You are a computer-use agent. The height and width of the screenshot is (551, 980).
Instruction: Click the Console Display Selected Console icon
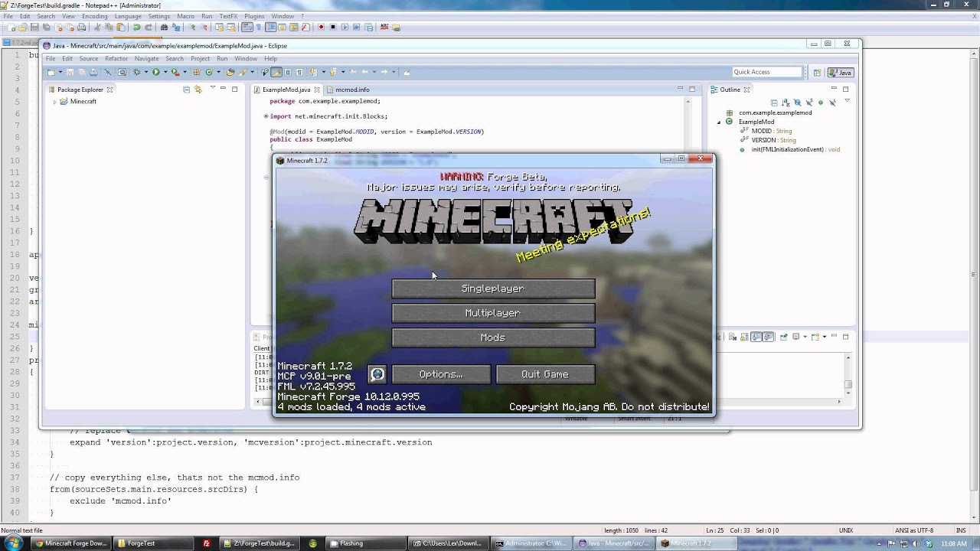(796, 337)
